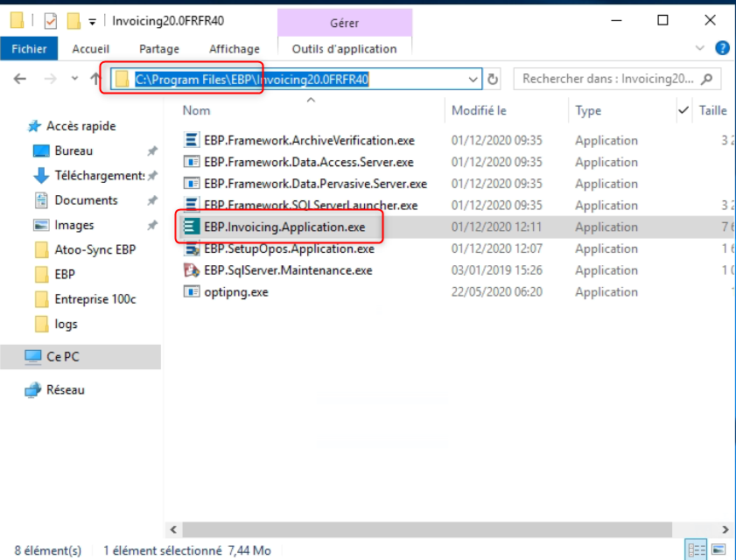
Task: Go back with the left arrow
Action: (20, 79)
